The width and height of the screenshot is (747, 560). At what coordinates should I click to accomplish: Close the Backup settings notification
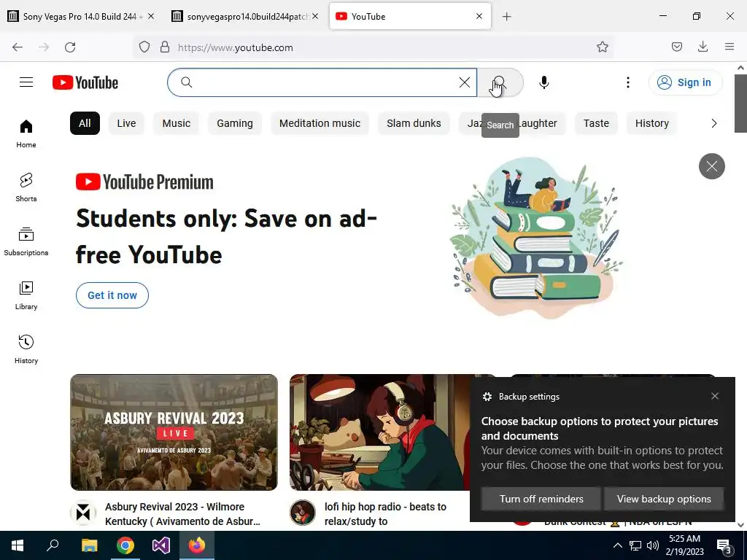(715, 396)
